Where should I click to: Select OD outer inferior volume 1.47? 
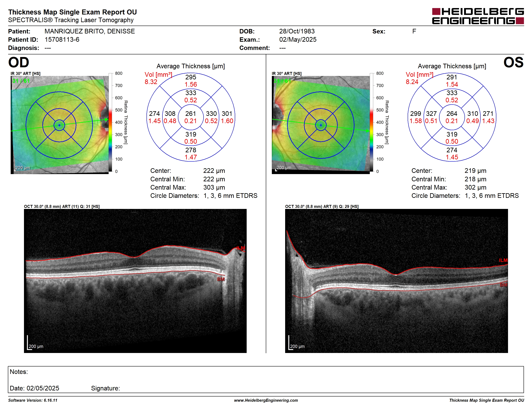190,157
